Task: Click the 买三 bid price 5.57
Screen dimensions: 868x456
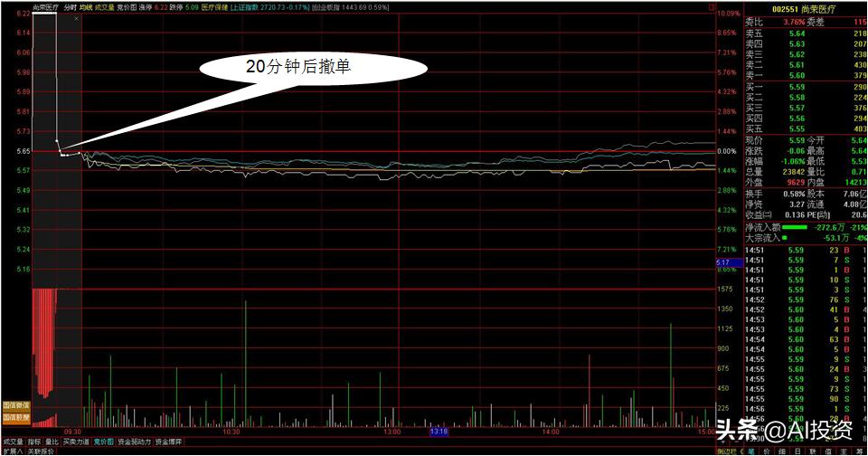Action: point(797,108)
